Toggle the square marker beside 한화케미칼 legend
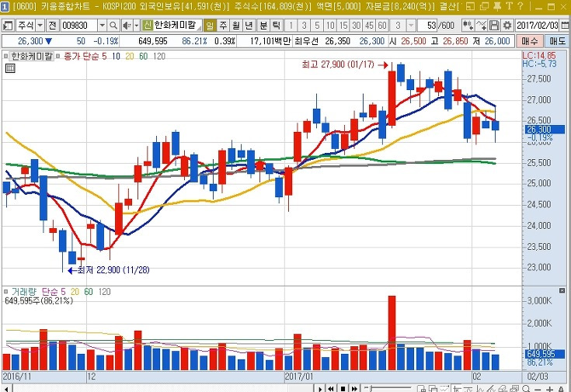The height and width of the screenshot is (392, 571). pyautogui.click(x=5, y=57)
